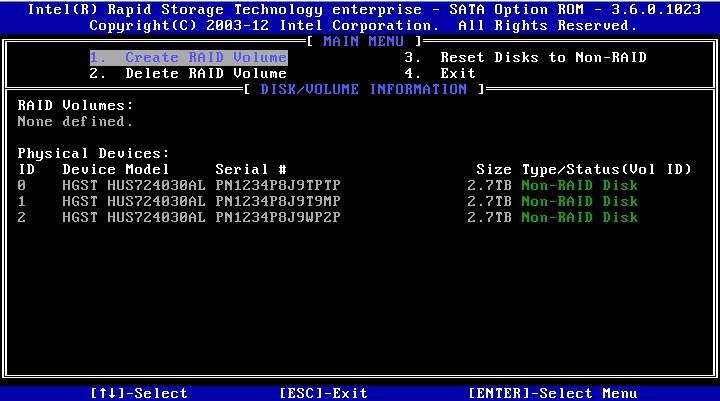Click the Physical Devices label
720x401 pixels.
[x=93, y=153]
